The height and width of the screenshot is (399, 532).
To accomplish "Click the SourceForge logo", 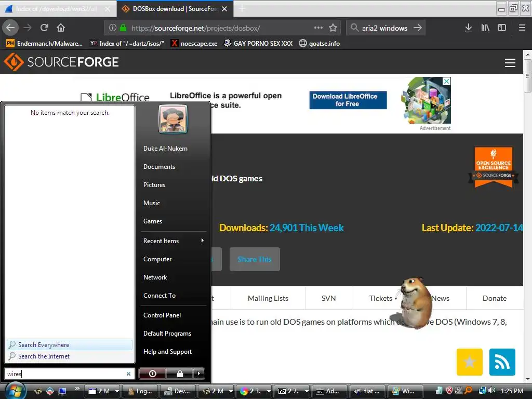I will pos(61,62).
